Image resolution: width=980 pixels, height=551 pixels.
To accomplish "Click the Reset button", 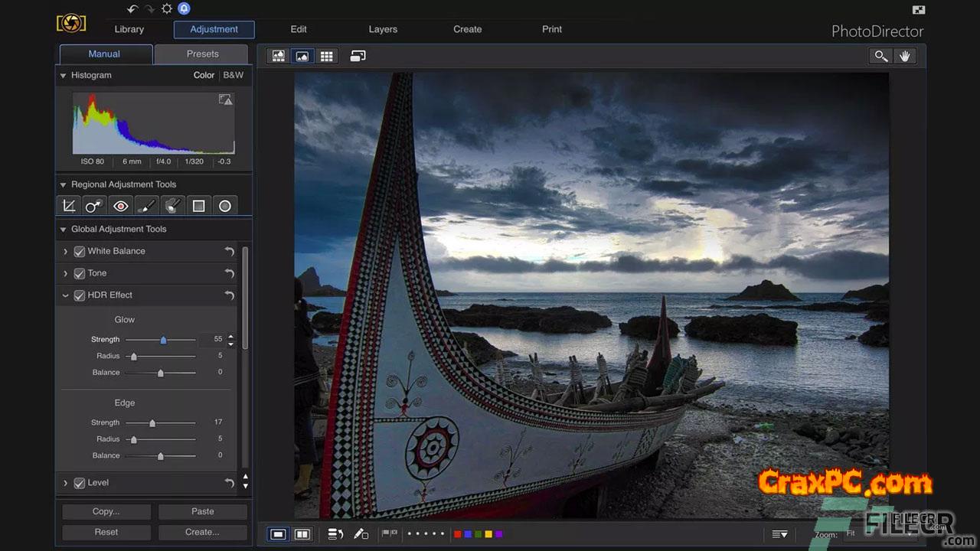I will 106,532.
